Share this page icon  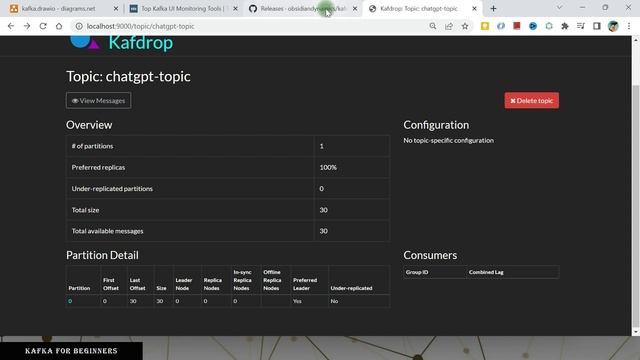[x=449, y=26]
